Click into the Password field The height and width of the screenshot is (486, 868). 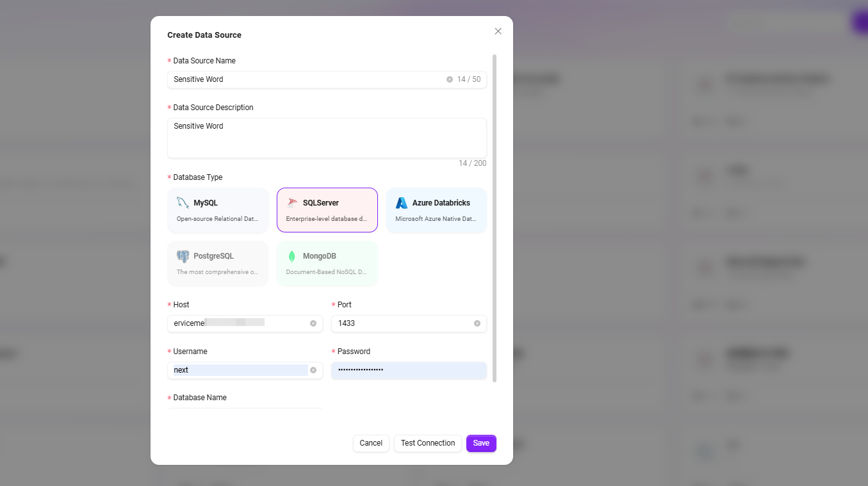click(409, 370)
